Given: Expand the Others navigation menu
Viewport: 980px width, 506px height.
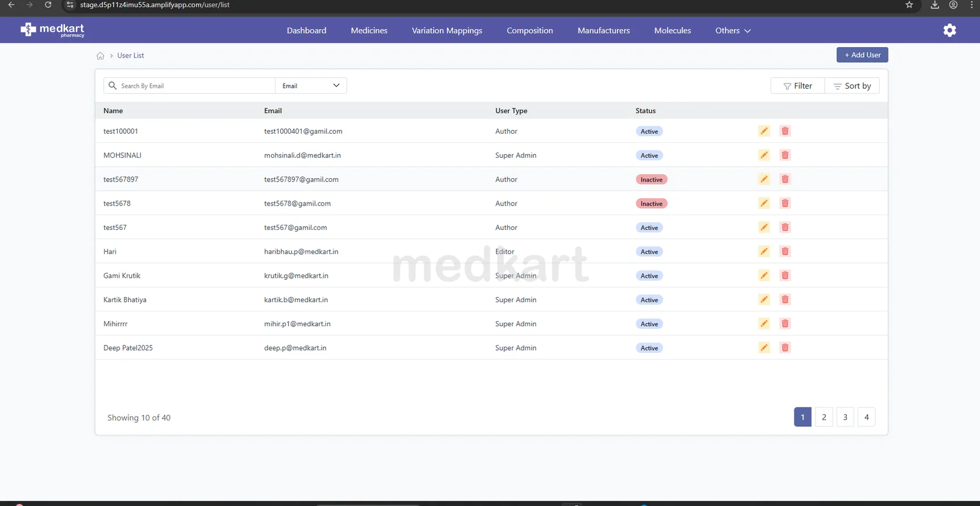Looking at the screenshot, I should pyautogui.click(x=732, y=31).
